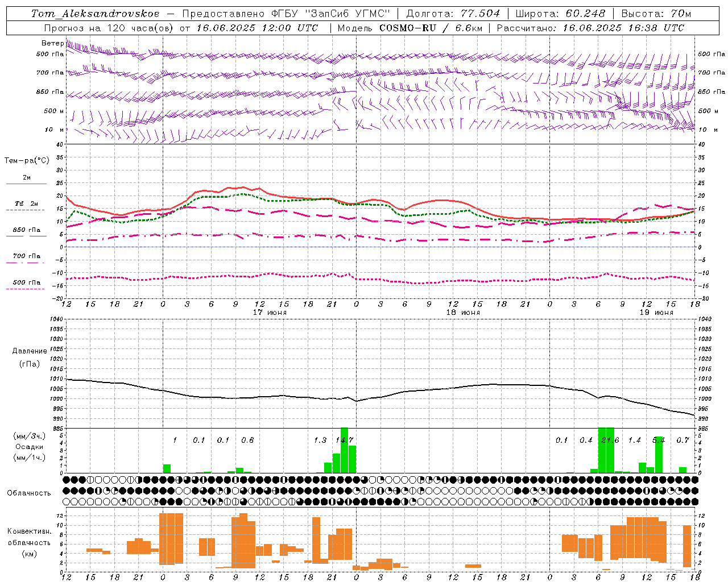Click the forecast start 16.06.2025 12:00 UTC

pyautogui.click(x=258, y=28)
